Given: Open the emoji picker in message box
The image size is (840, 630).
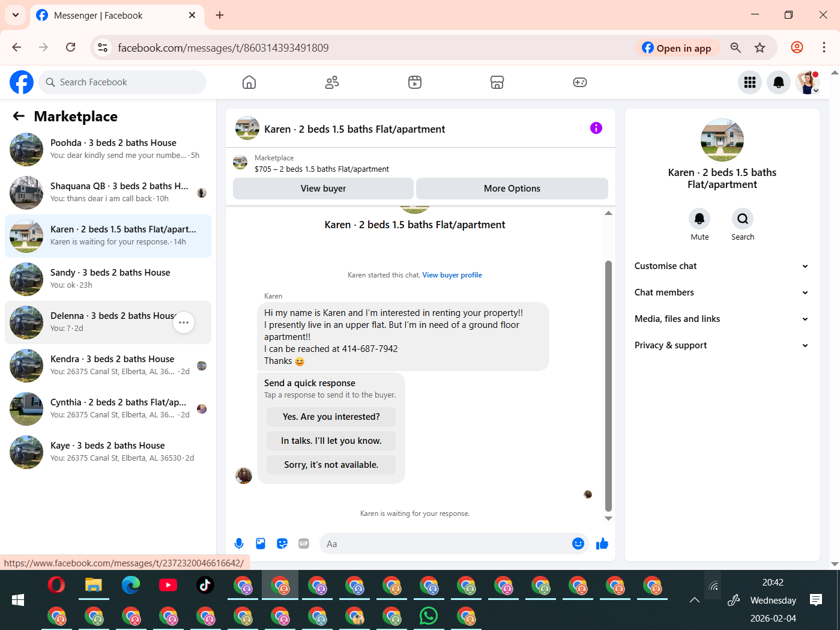Looking at the screenshot, I should point(578,544).
